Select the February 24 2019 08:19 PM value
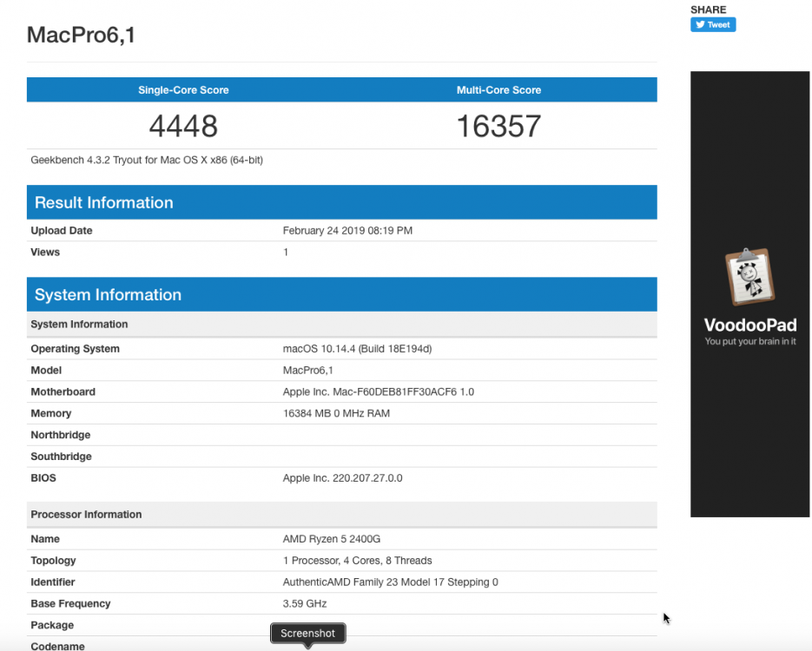 coord(347,230)
